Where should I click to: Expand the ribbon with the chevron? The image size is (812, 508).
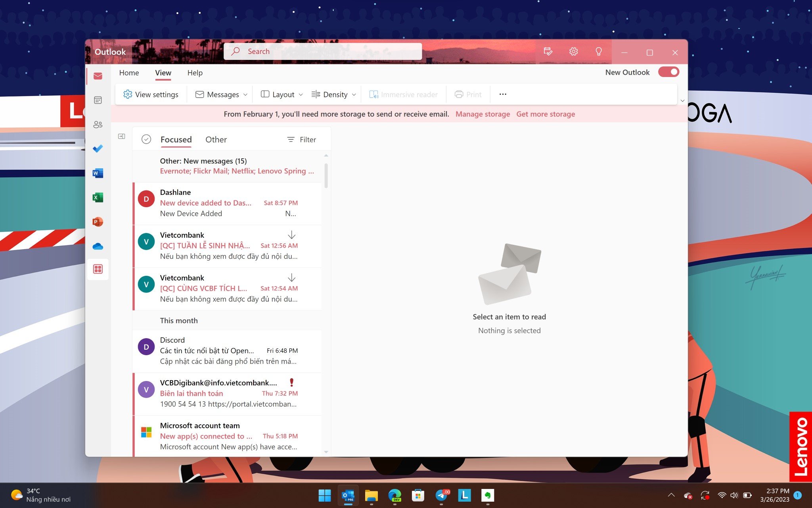682,100
